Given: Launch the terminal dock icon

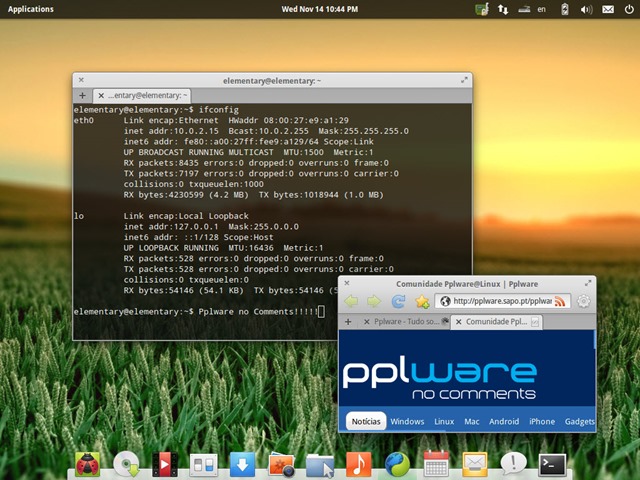Looking at the screenshot, I should click(552, 465).
